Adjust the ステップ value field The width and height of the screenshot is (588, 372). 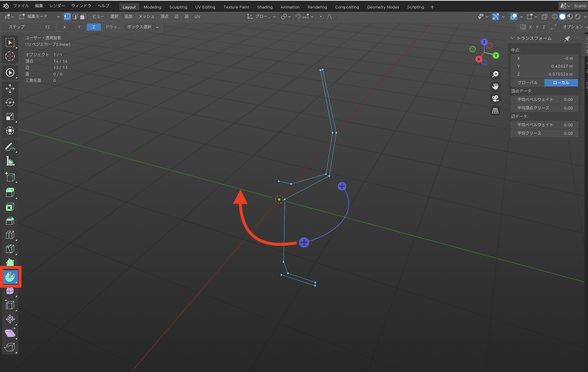pos(29,27)
